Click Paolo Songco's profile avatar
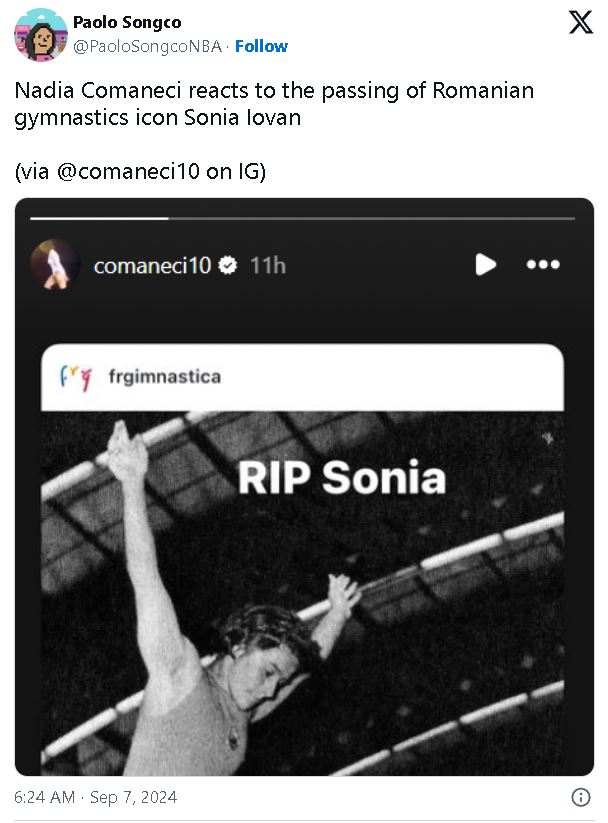 [x=40, y=34]
